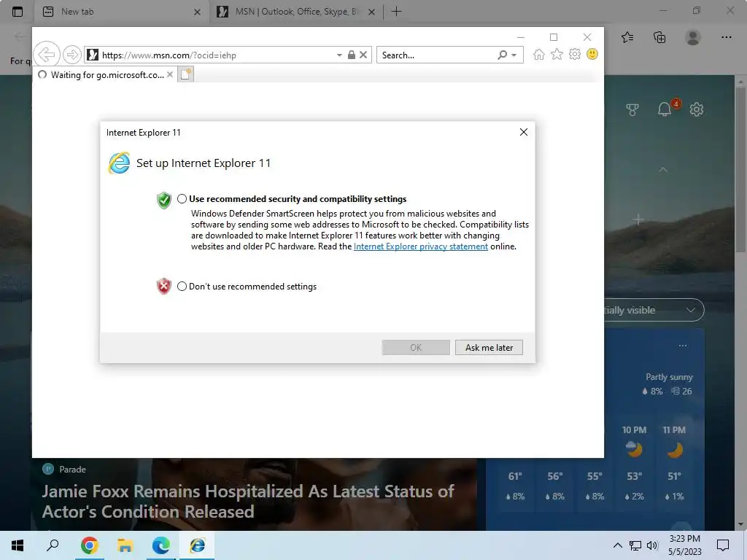This screenshot has width=747, height=560.
Task: Open Edge tab actions menu icon
Action: pos(18,12)
